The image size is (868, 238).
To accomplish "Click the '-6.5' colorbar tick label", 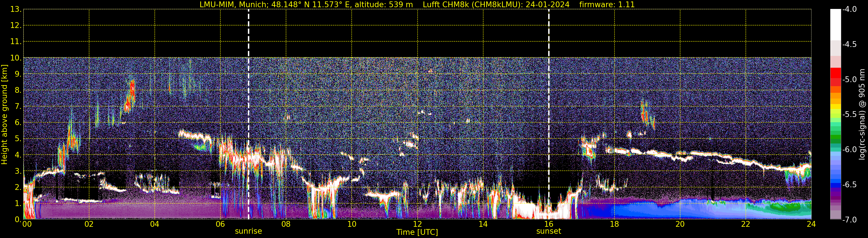I will pyautogui.click(x=850, y=185).
